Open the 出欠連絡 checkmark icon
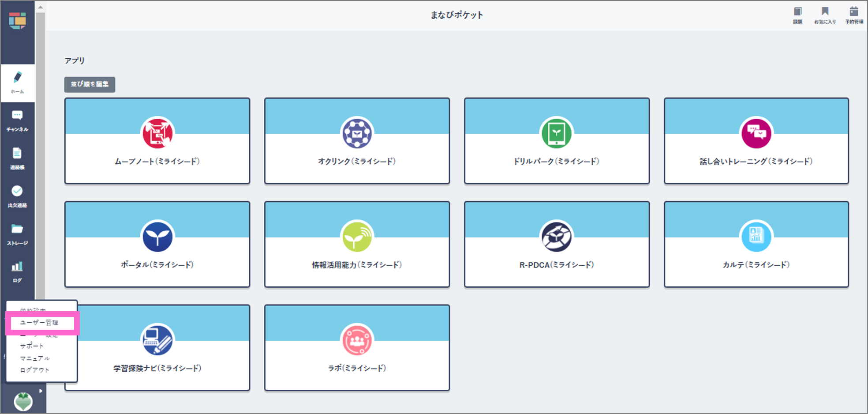Viewport: 868px width, 414px height. coord(18,196)
